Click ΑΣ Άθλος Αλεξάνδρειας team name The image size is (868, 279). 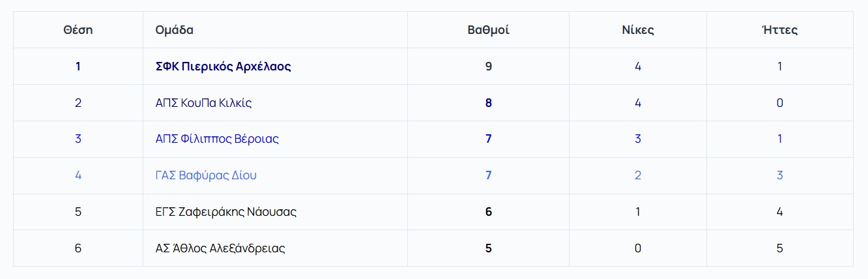[220, 248]
